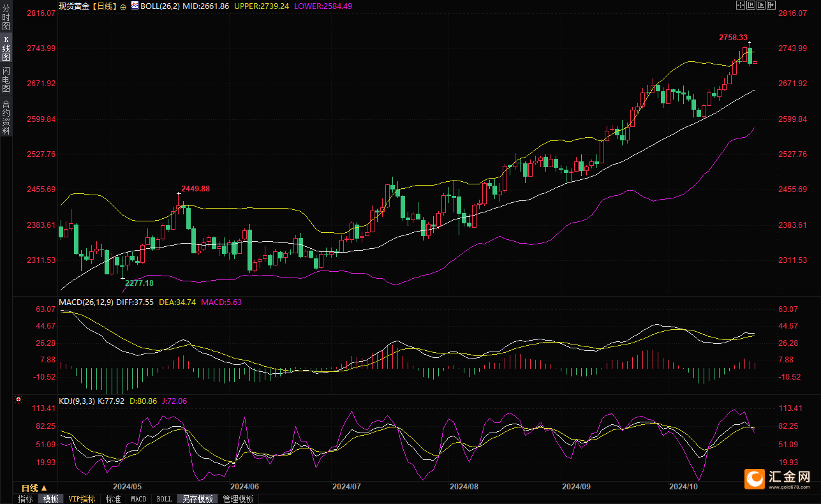Image resolution: width=821 pixels, height=504 pixels.
Task: Click the MACD:5.63 value
Action: (221, 302)
